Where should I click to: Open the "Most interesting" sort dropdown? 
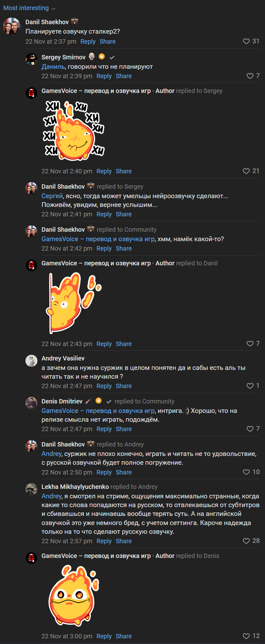point(29,8)
